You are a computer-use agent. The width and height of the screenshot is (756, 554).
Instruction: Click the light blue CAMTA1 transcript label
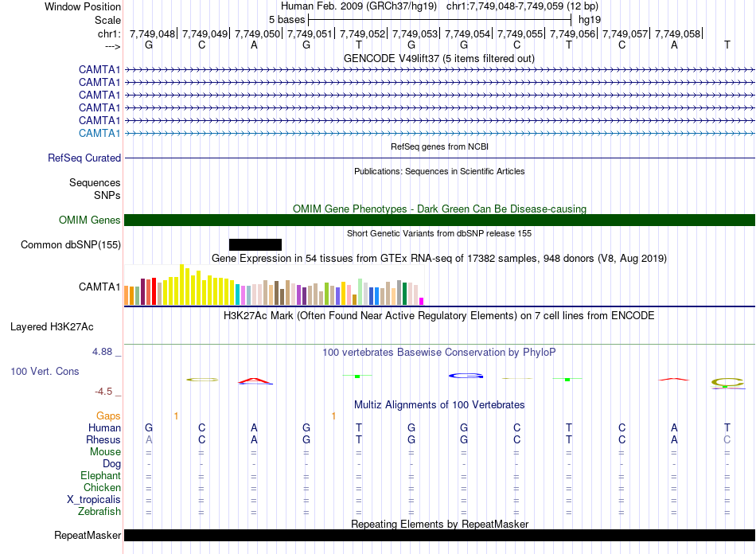coord(99,133)
